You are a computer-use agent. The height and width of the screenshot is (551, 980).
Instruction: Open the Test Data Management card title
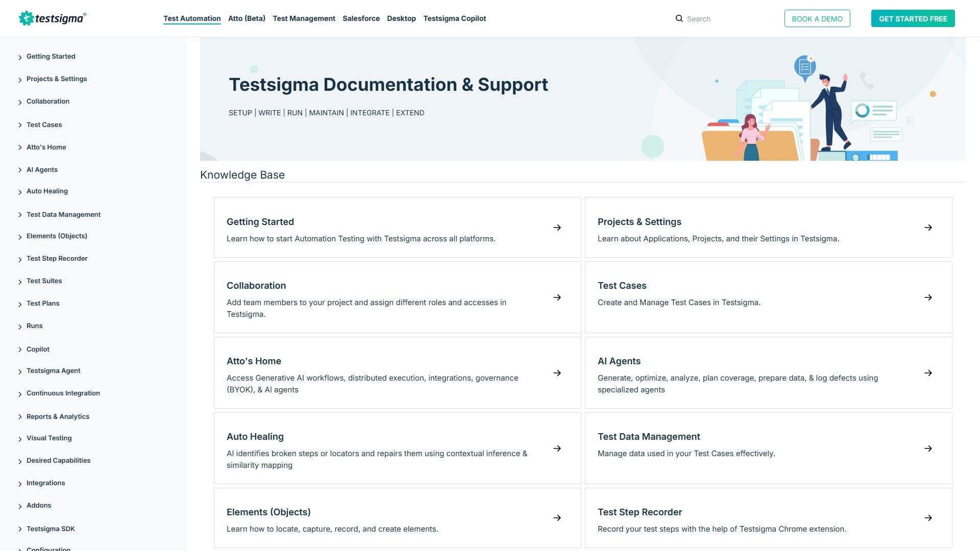point(649,437)
